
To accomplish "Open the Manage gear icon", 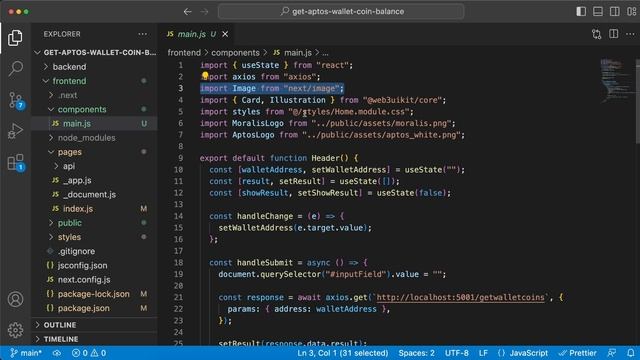I will [15, 330].
